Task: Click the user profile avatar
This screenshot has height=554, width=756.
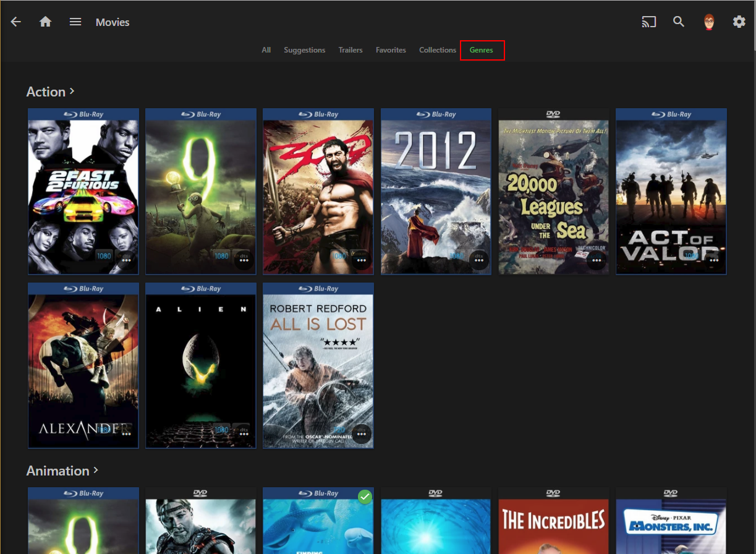Action: (708, 21)
